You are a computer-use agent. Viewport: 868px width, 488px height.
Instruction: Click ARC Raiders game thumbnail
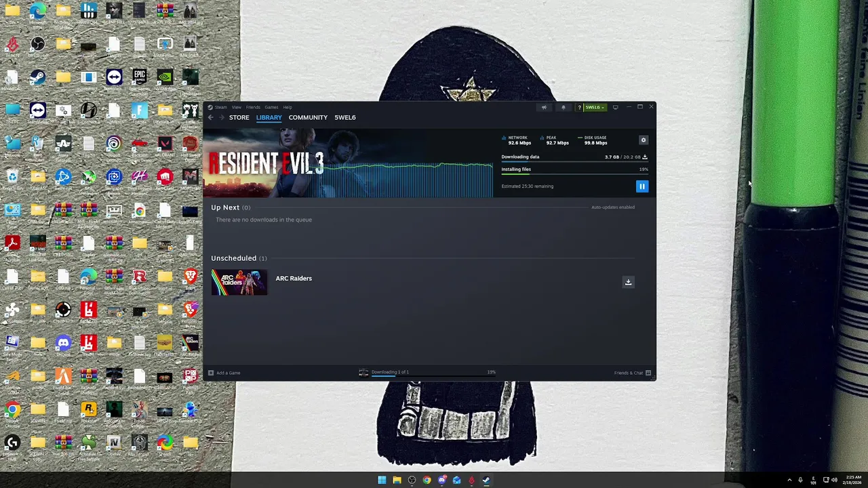[x=239, y=282]
